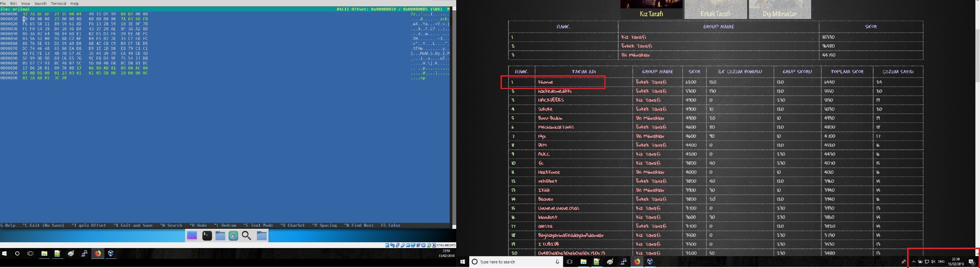Image resolution: width=980 pixels, height=268 pixels.
Task: Expand the hidden system tray icons chevron
Action: tap(914, 262)
